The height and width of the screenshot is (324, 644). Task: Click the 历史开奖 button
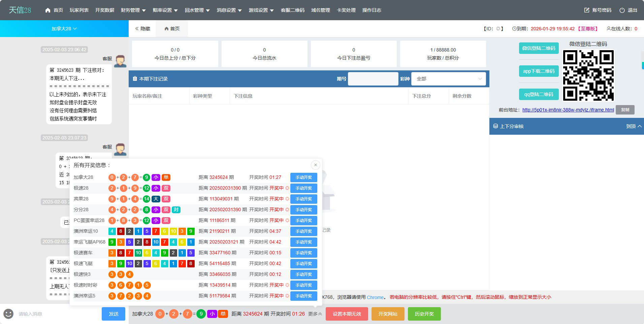click(x=424, y=314)
